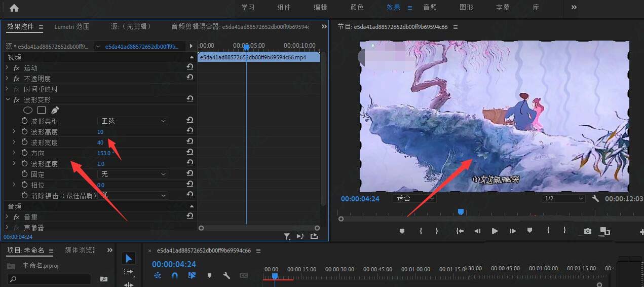Show more workspaces with the overflow chevrons
This screenshot has height=287, width=644.
coord(574,7)
